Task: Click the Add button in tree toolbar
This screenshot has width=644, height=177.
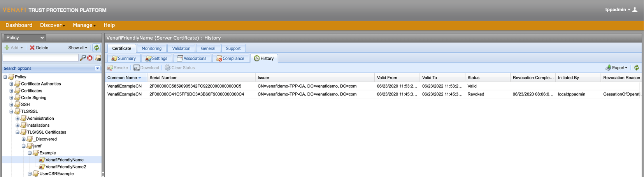Action: click(x=14, y=48)
